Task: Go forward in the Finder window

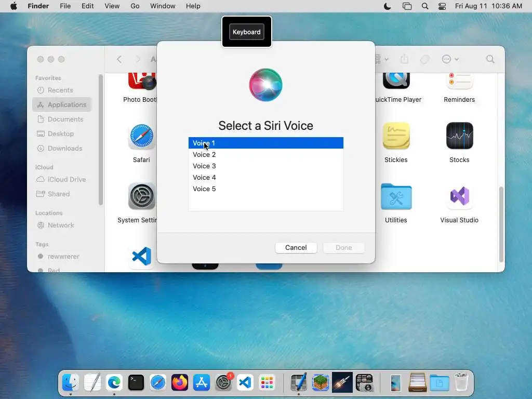Action: click(138, 59)
